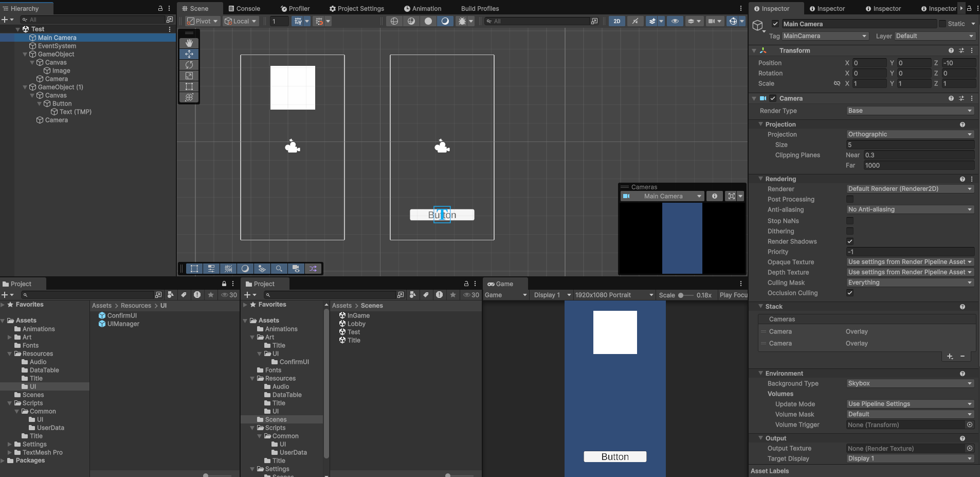
Task: Open the Animation tab
Action: click(423, 8)
